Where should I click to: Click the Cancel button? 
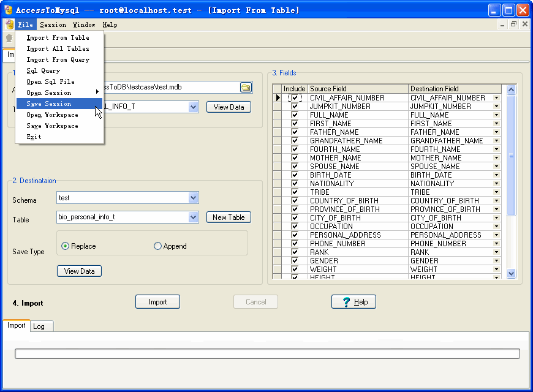(x=255, y=302)
